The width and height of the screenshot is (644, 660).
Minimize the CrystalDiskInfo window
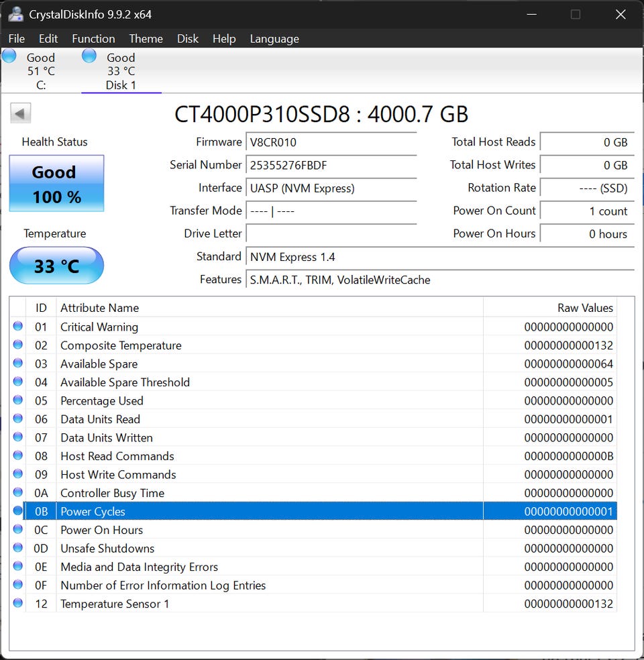(x=531, y=14)
